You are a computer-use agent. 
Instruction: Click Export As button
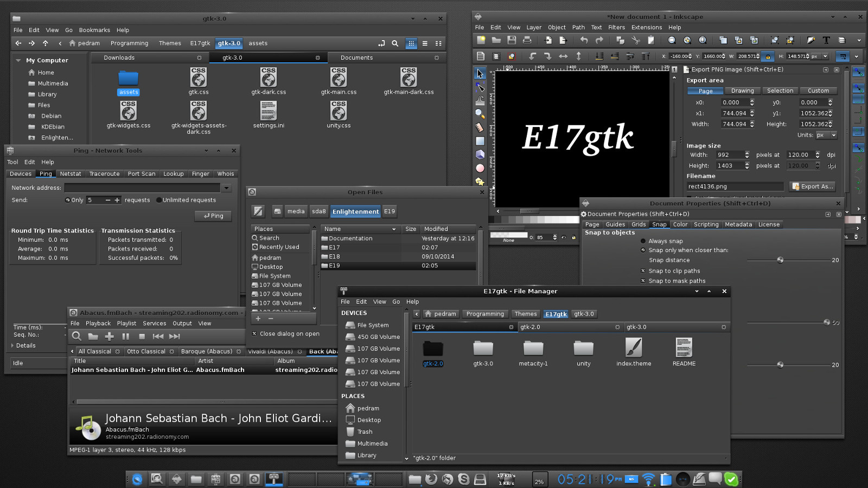(812, 187)
